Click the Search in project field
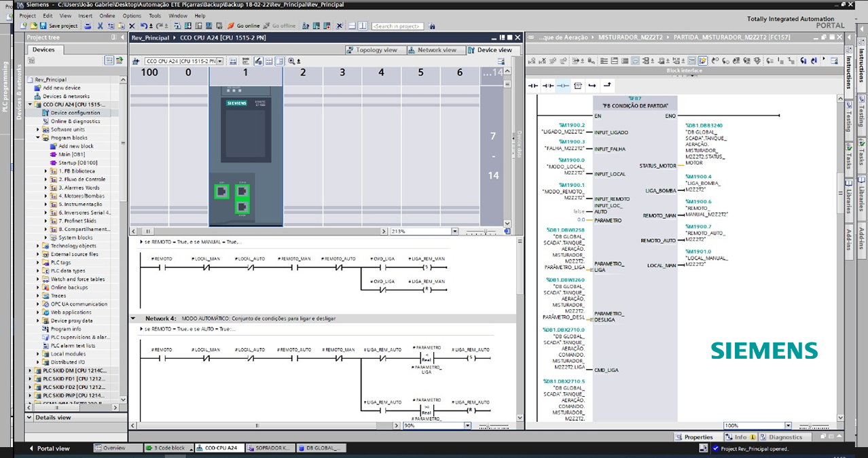Screen dimensions: 868x458 point(397,26)
